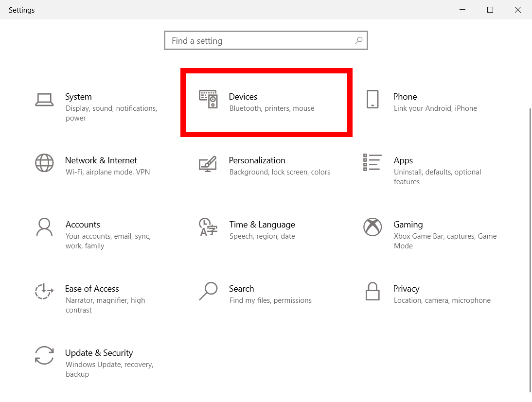Click 'Wi-Fi, airplane mode, VPN' text

point(107,172)
